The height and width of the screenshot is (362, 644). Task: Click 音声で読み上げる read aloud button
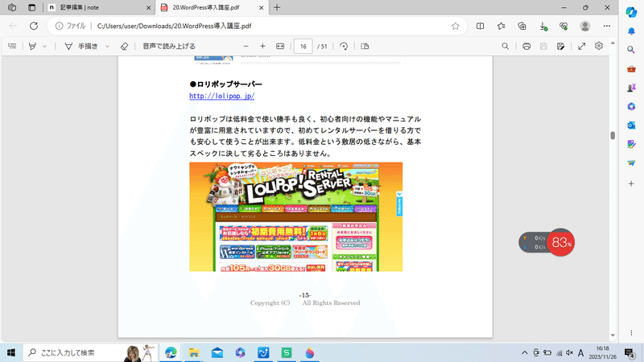(x=169, y=47)
